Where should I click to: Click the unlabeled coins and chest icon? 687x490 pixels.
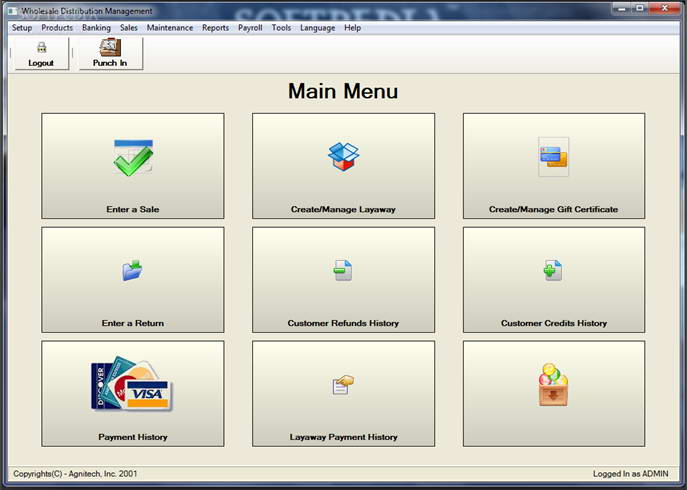click(553, 384)
